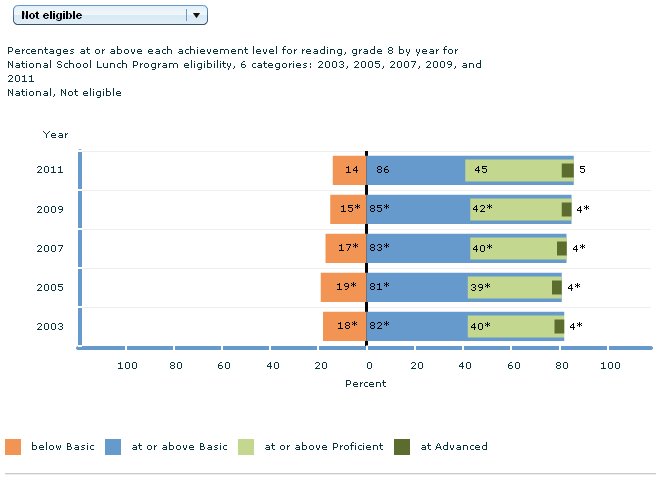Screen dimensions: 656x477
Task: Select the 2011 below Basic orange bar
Action: (349, 170)
